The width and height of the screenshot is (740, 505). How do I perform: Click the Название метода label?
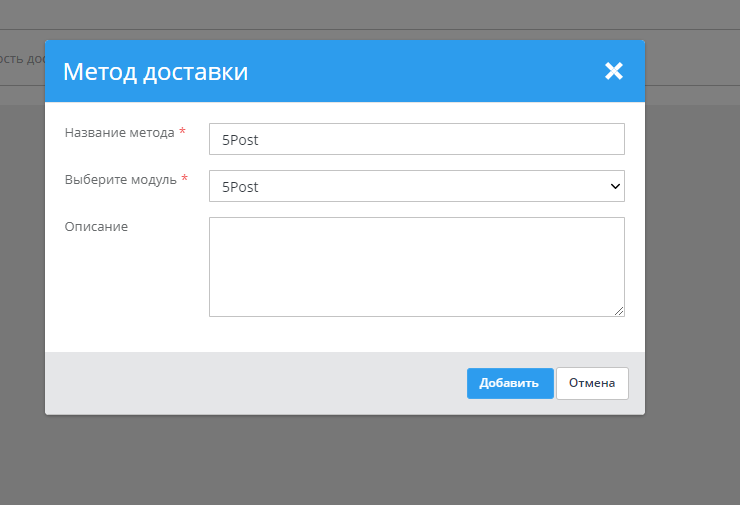[x=119, y=132]
